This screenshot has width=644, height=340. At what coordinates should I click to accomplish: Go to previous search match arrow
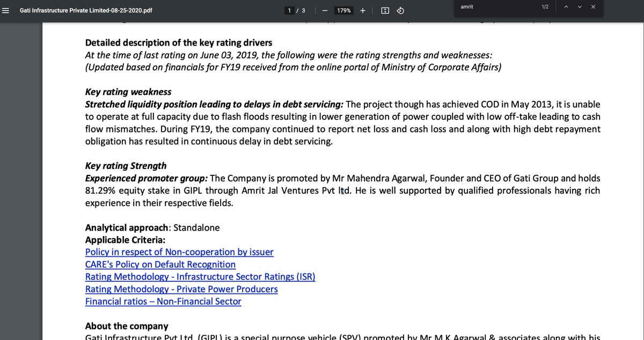(566, 6)
